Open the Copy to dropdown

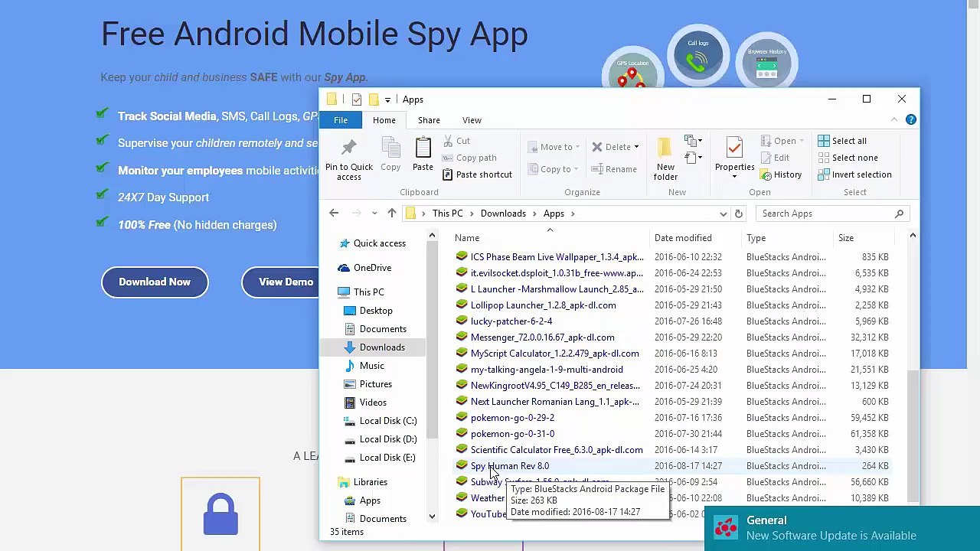(554, 169)
